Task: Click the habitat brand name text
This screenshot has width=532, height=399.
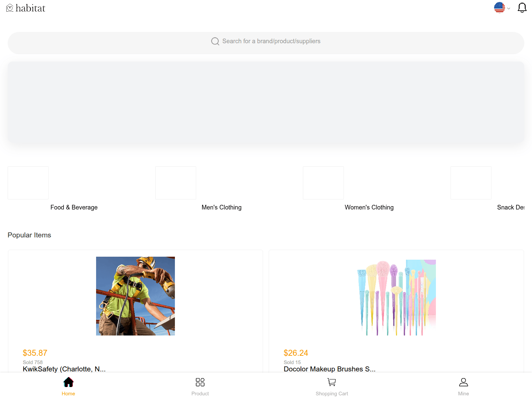Action: (x=30, y=8)
